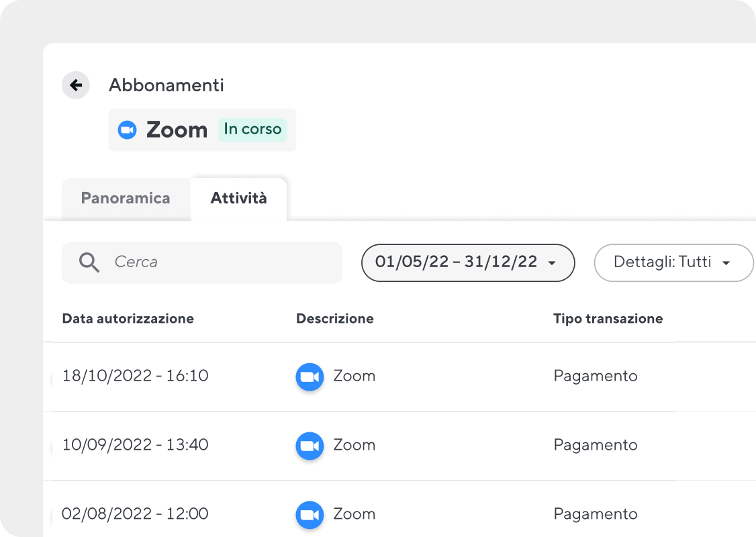Select the date 02/08/2022 - 12:00
Screen dimensions: 756x537
pyautogui.click(x=135, y=514)
